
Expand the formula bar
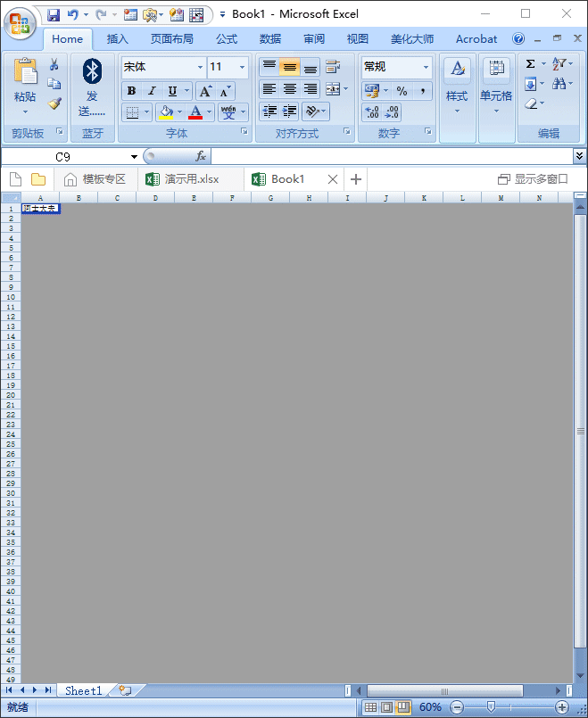click(x=579, y=156)
